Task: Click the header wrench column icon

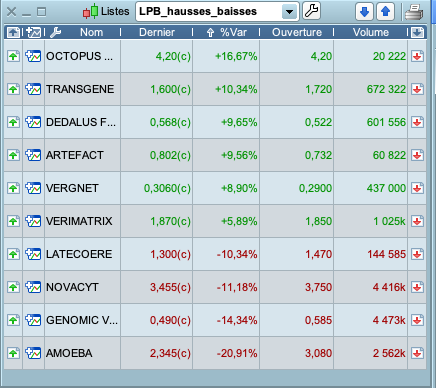Action: coord(55,32)
